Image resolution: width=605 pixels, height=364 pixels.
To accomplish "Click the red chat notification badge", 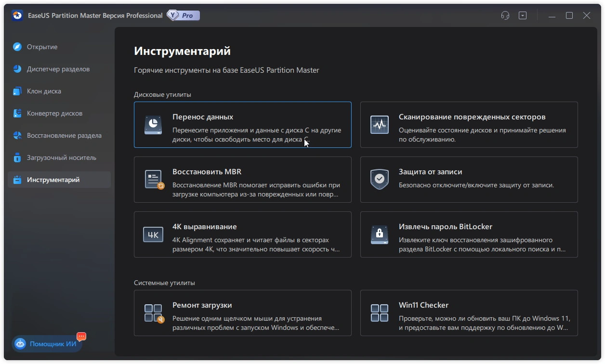I will pos(81,336).
